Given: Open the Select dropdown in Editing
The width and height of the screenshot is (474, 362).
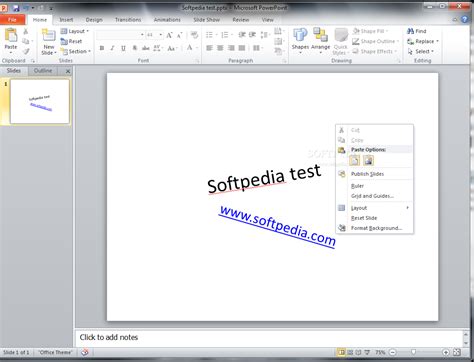Looking at the screenshot, I should (421, 51).
